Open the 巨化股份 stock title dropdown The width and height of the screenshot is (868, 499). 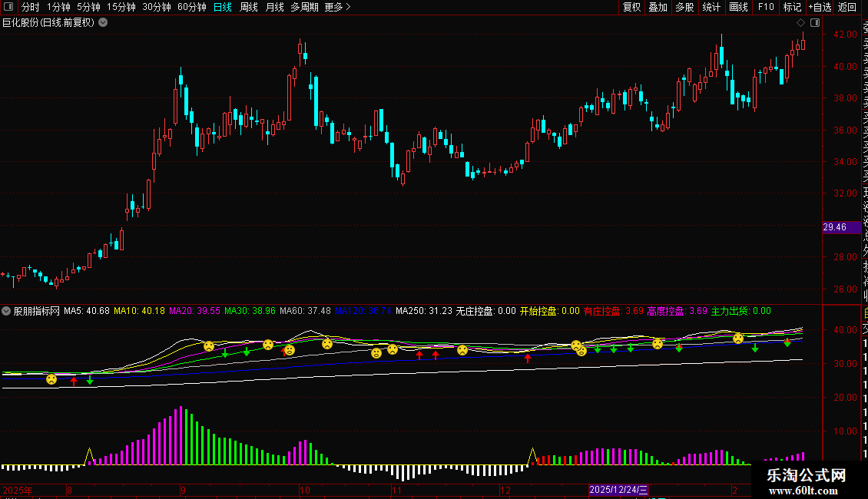tap(103, 22)
